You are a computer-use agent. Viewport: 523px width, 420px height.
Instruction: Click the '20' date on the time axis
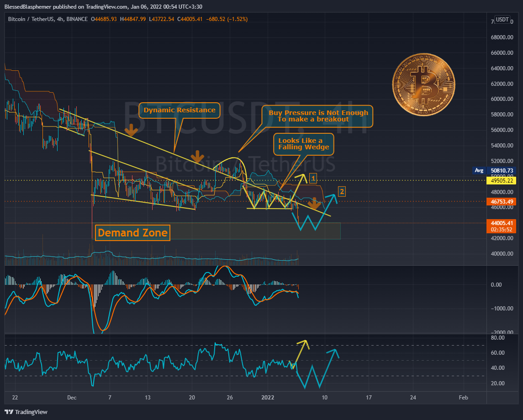(x=192, y=397)
